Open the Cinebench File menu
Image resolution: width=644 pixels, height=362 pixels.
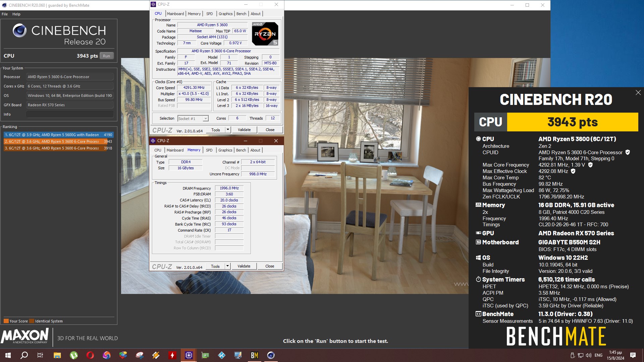tap(5, 14)
